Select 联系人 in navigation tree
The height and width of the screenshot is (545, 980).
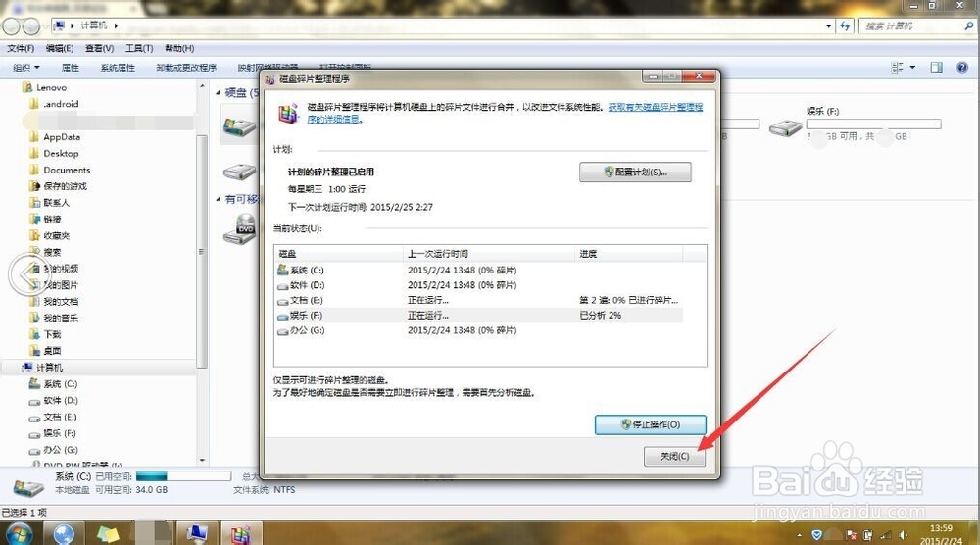[x=56, y=203]
